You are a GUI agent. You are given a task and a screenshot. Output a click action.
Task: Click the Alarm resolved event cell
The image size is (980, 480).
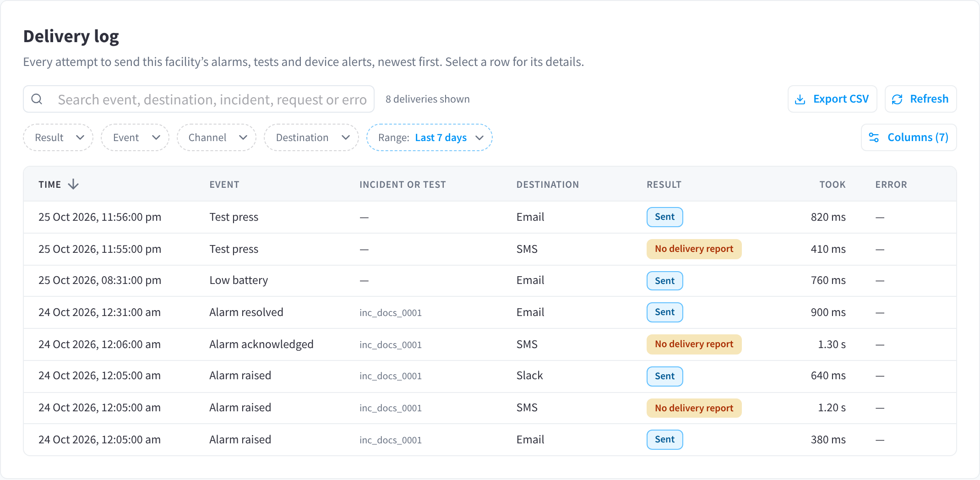[x=246, y=312]
